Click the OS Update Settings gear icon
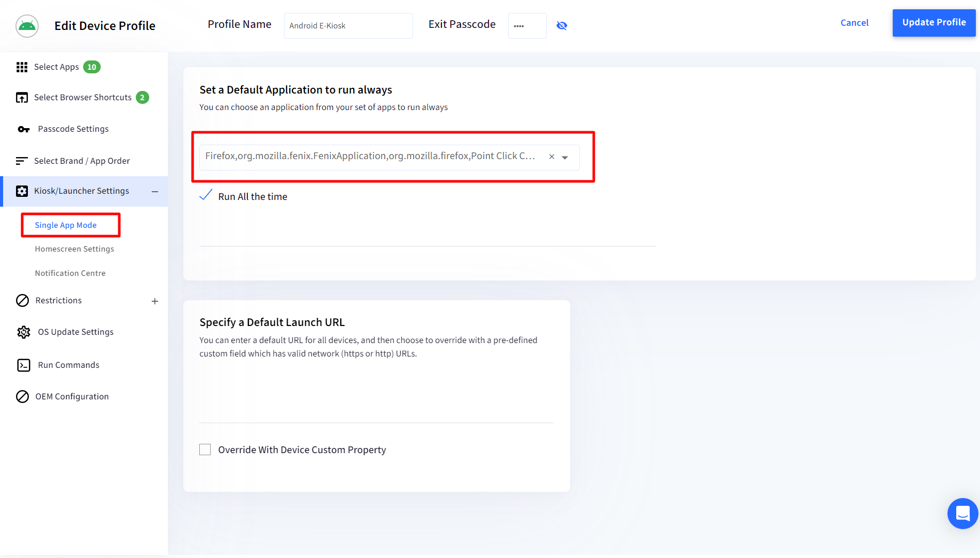 [24, 332]
